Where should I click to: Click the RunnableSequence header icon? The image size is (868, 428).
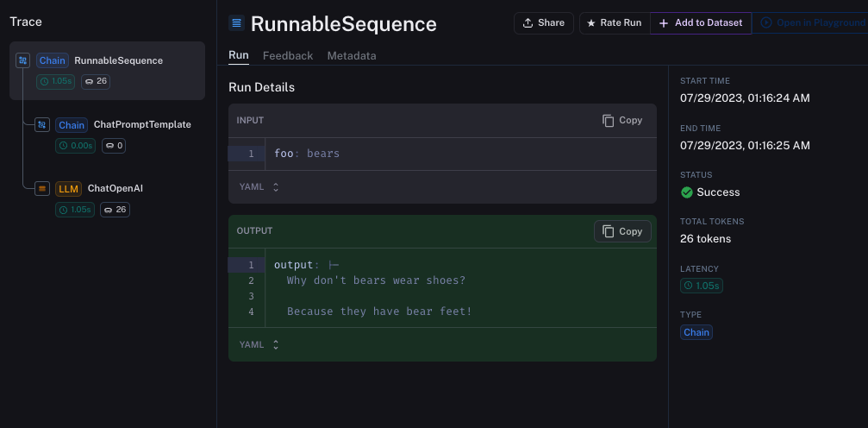[236, 23]
